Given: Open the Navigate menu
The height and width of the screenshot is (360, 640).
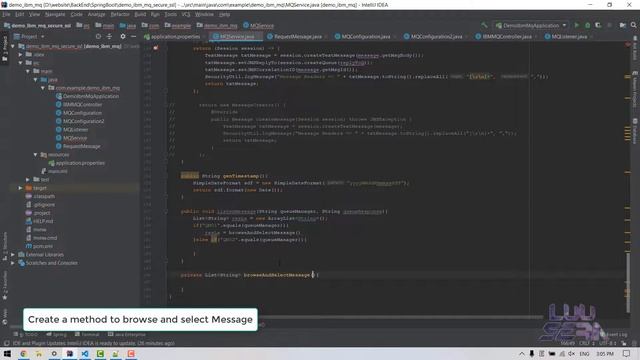Looking at the screenshot, I should [x=55, y=14].
